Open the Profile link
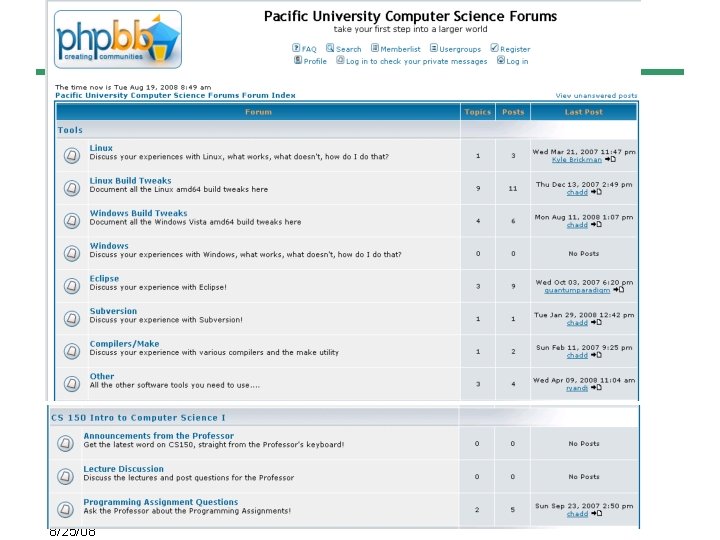This screenshot has height=540, width=720. 315,62
